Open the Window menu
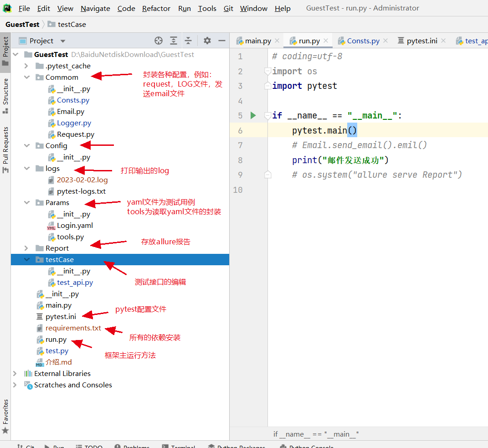Screen dimensions: 488x448 pos(254,8)
